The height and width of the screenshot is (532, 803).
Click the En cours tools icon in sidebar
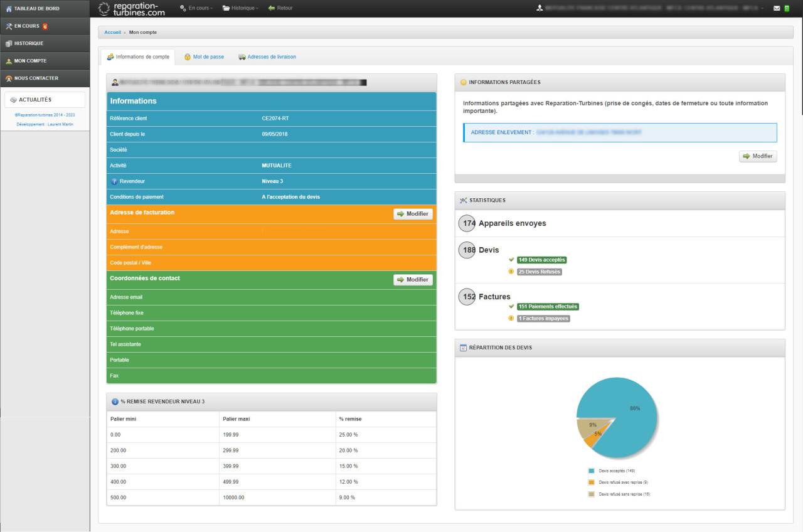(8, 26)
